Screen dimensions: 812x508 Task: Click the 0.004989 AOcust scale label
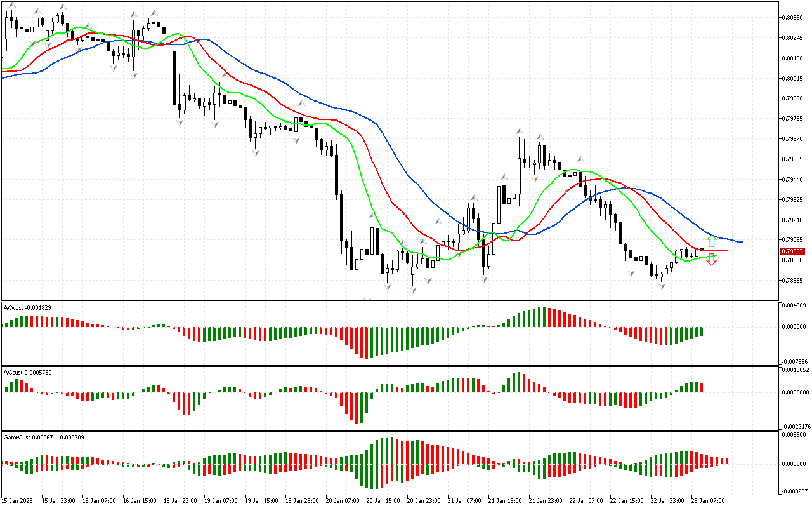click(x=795, y=305)
